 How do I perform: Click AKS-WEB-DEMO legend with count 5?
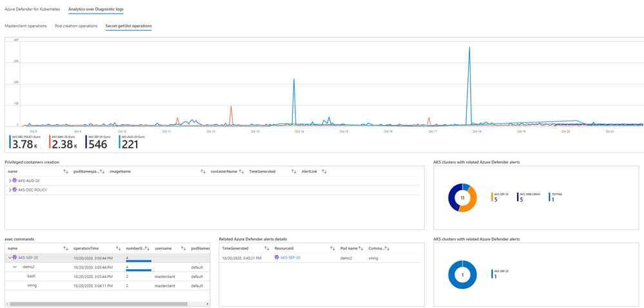[x=527, y=197]
